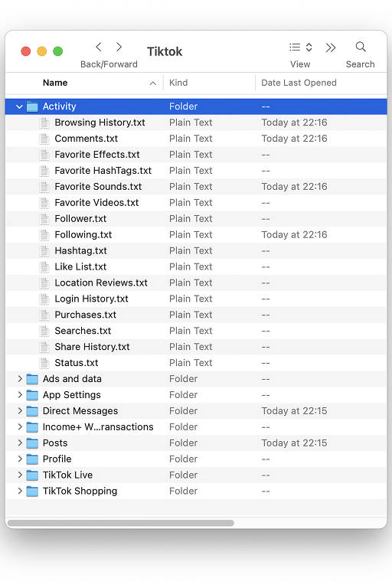Expand the Profile folder
Viewport: 392px width, 588px height.
[x=20, y=459]
